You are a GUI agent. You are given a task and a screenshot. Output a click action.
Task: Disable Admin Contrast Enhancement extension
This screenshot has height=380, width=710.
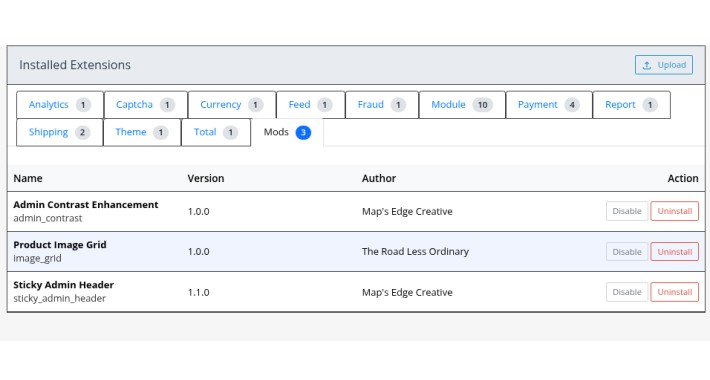point(627,211)
